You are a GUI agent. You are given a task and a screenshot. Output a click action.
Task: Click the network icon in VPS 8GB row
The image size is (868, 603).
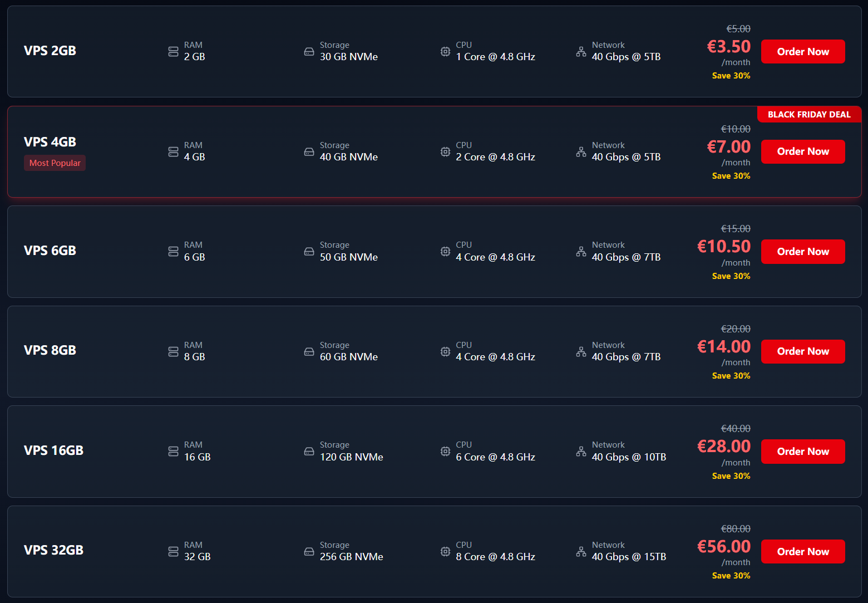[x=581, y=351]
